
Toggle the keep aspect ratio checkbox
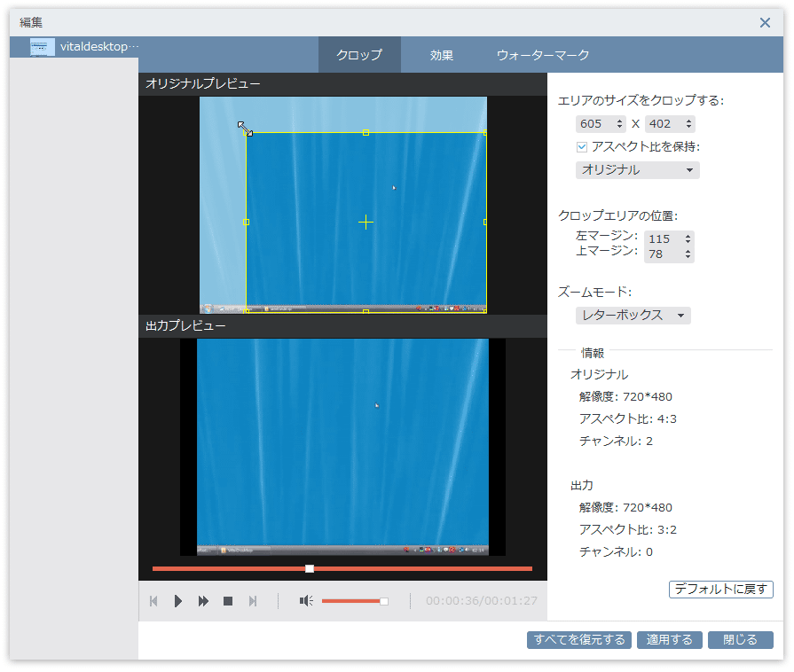click(582, 147)
